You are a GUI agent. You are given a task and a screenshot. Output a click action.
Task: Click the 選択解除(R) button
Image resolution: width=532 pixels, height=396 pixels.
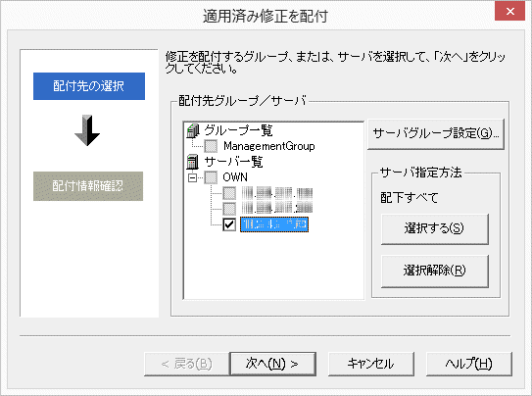click(435, 271)
